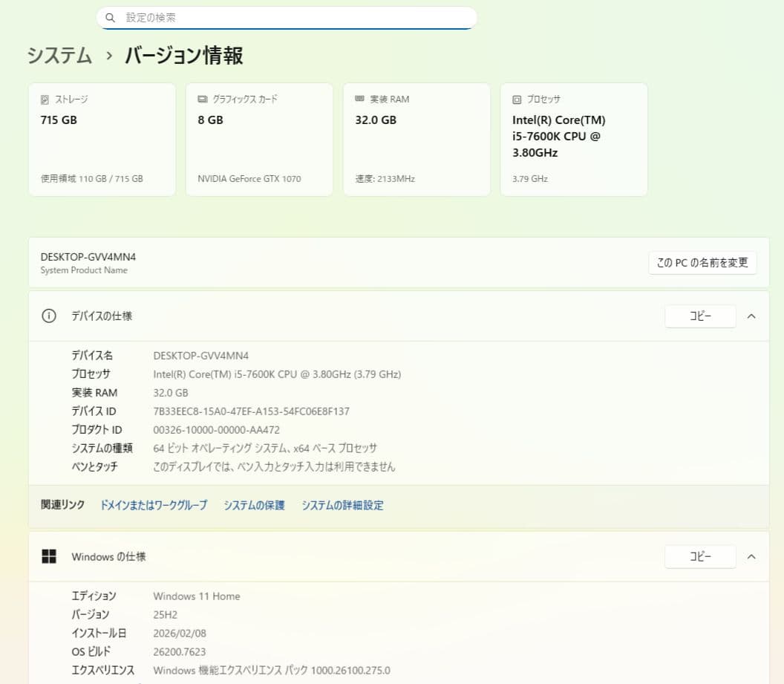784x684 pixels.
Task: Open the システムの詳細設定 link
Action: pyautogui.click(x=343, y=505)
